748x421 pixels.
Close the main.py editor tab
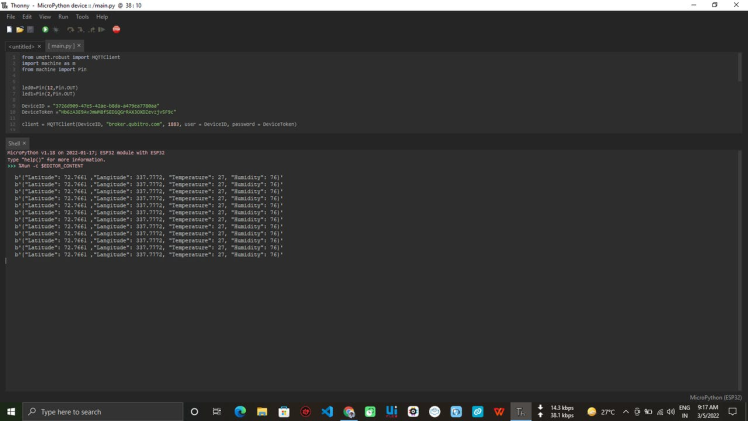[78, 46]
